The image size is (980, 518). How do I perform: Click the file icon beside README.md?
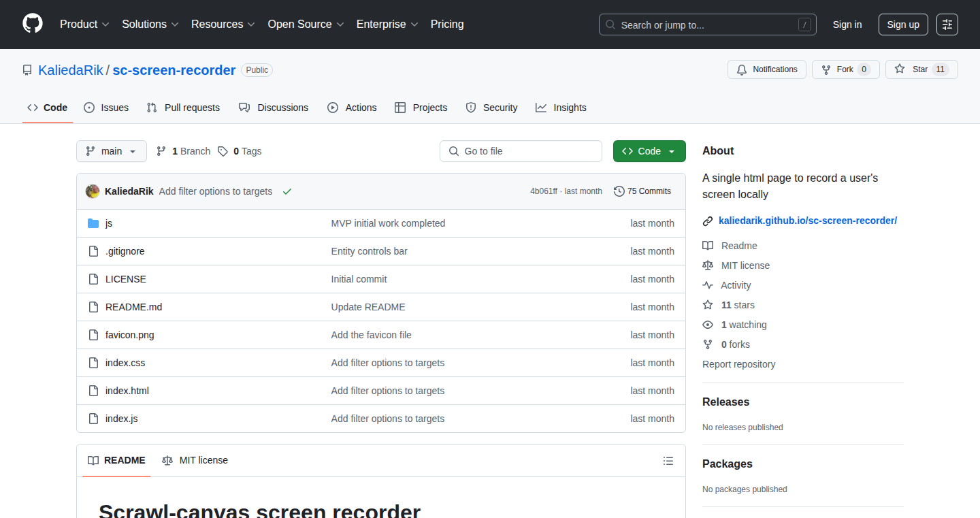93,307
